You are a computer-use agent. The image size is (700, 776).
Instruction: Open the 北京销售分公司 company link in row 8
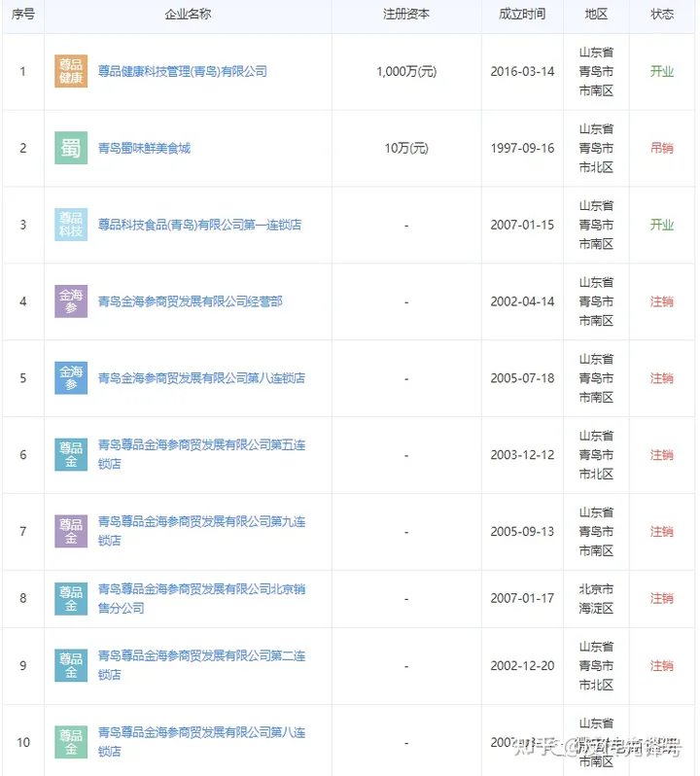coord(201,589)
